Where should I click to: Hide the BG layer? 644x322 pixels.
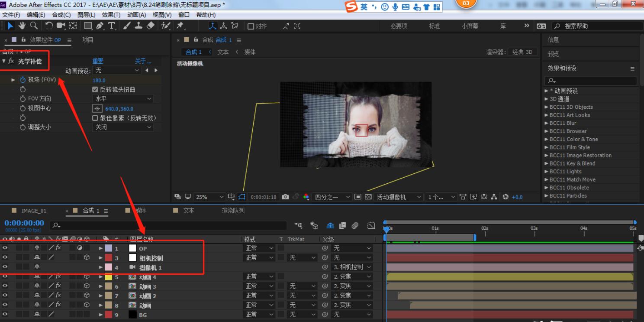point(5,315)
